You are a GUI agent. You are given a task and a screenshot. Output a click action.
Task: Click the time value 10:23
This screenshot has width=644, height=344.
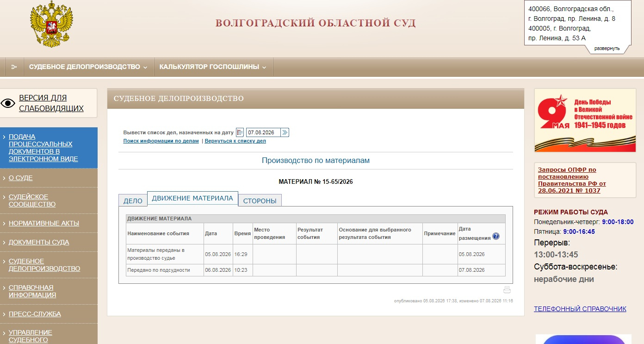coord(241,270)
